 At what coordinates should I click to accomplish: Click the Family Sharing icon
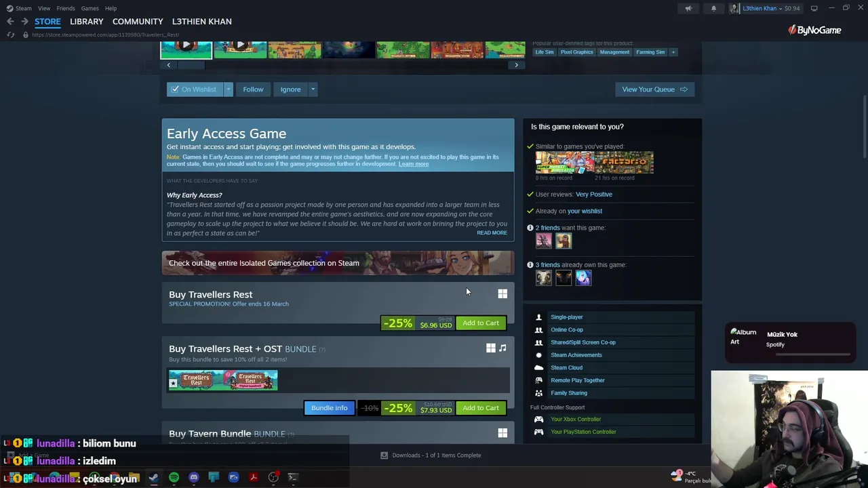538,393
